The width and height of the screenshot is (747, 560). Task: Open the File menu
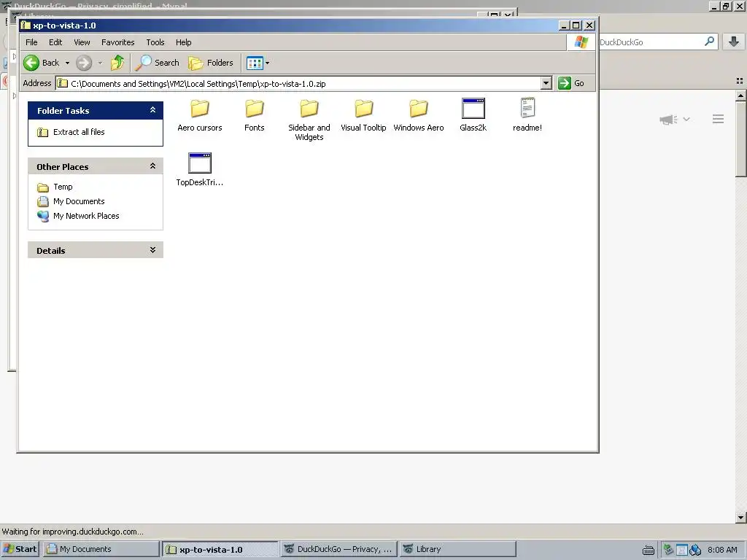click(x=31, y=42)
